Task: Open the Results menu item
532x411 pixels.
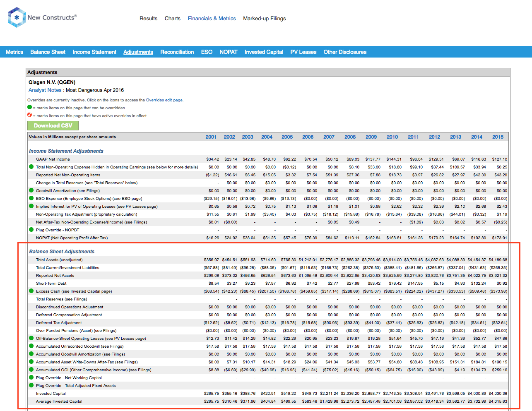Action: (148, 19)
